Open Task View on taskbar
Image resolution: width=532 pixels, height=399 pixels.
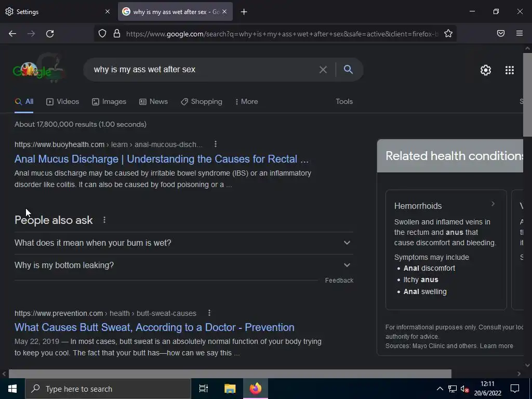click(204, 389)
